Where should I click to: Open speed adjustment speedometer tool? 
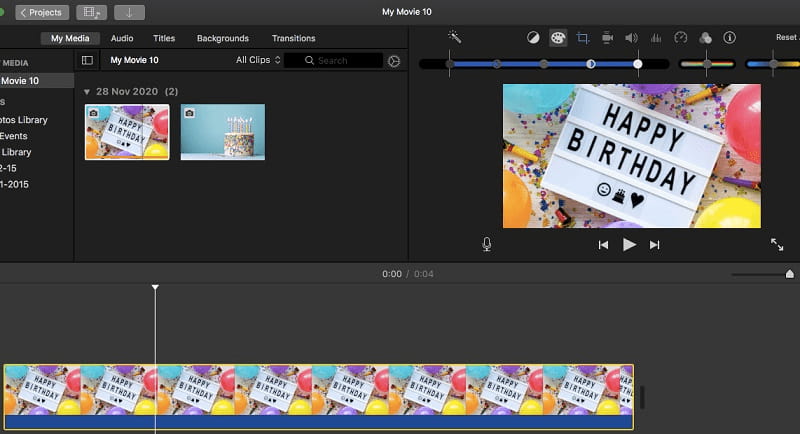click(681, 38)
